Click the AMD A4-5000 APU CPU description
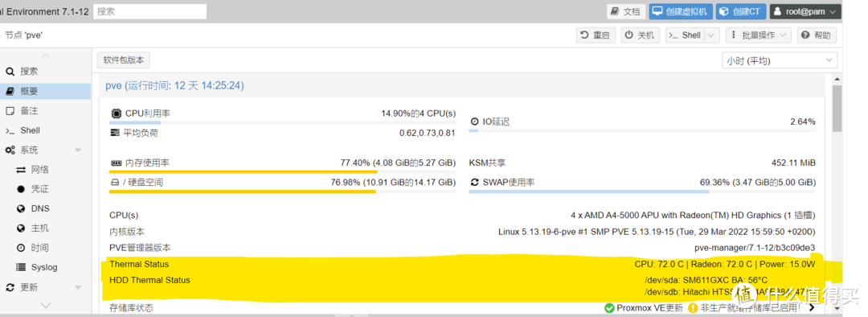Image resolution: width=868 pixels, height=317 pixels. pos(693,215)
